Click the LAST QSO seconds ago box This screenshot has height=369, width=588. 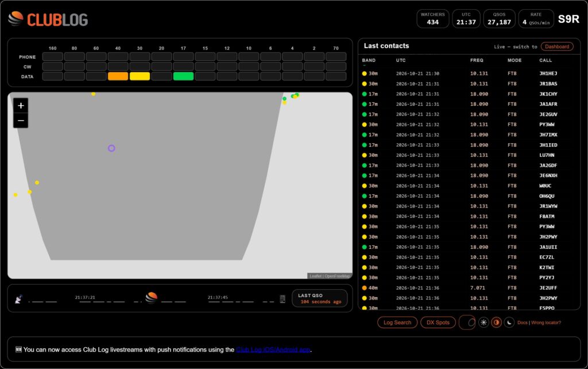[x=319, y=298]
